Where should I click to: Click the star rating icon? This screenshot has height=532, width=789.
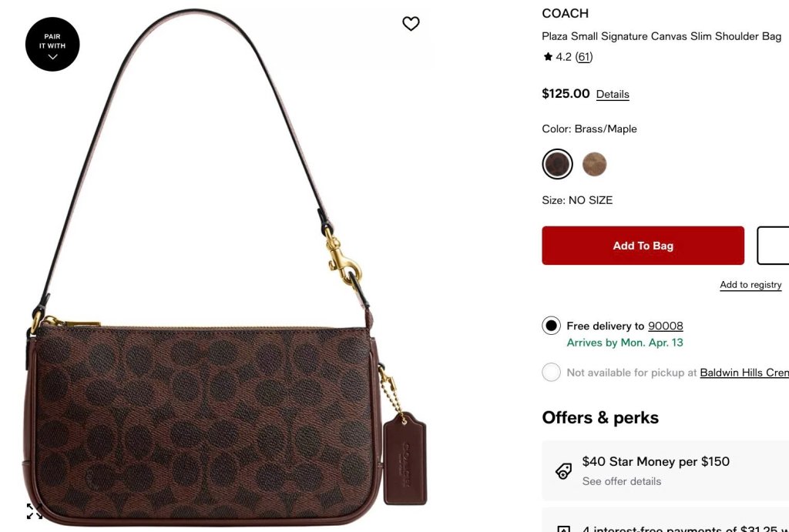(548, 57)
